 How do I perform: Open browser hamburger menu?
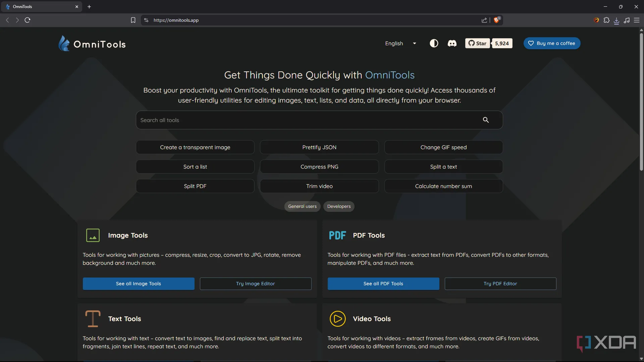click(637, 20)
